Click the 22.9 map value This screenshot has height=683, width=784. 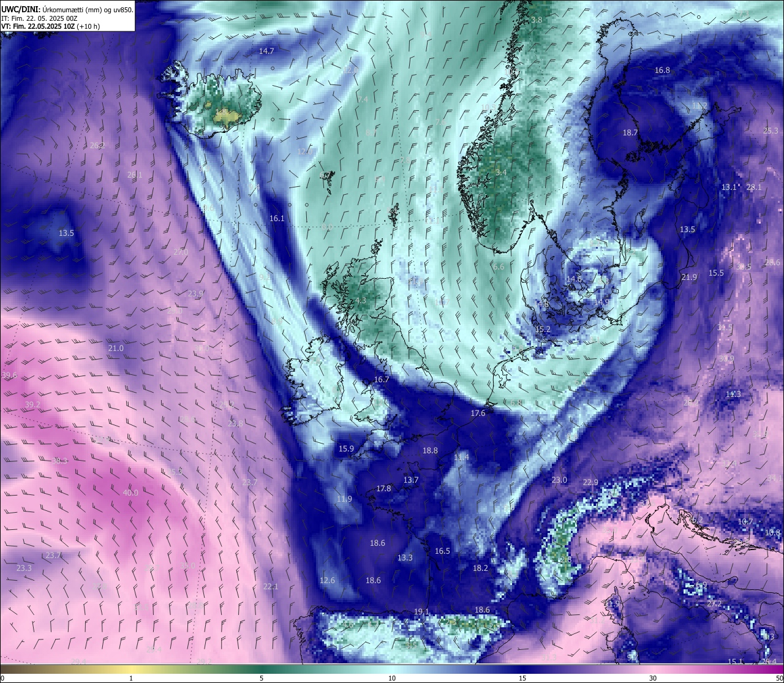pos(590,483)
